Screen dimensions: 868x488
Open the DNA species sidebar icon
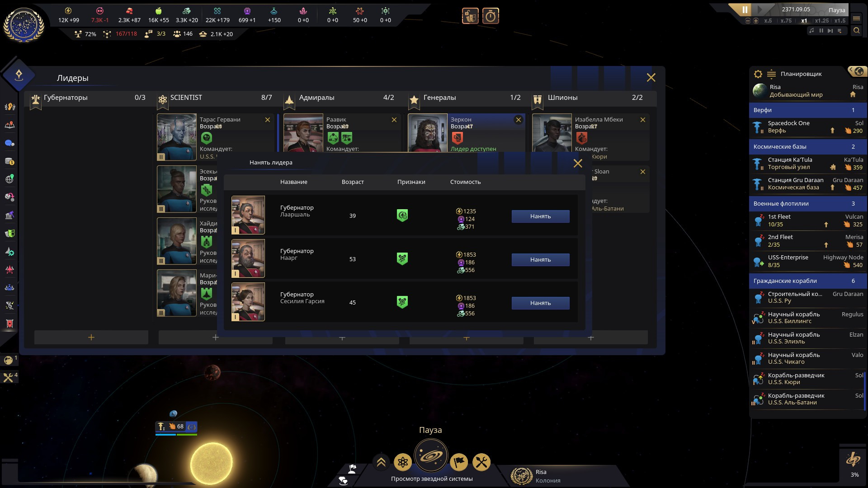pos(9,305)
